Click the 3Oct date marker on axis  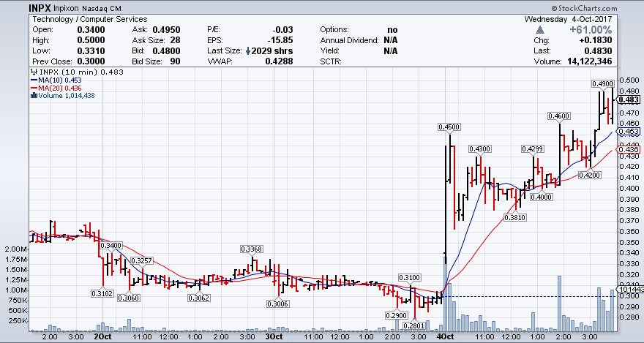(274, 337)
